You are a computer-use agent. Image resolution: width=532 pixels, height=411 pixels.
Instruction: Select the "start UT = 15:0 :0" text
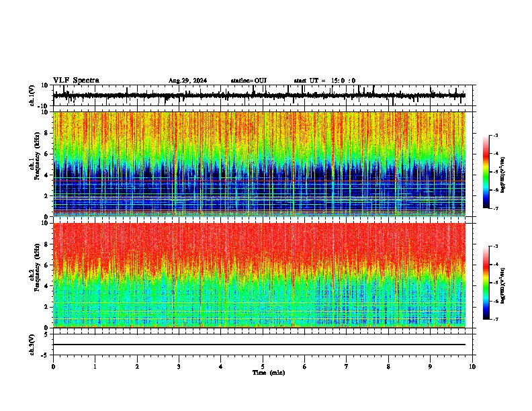[x=324, y=81]
